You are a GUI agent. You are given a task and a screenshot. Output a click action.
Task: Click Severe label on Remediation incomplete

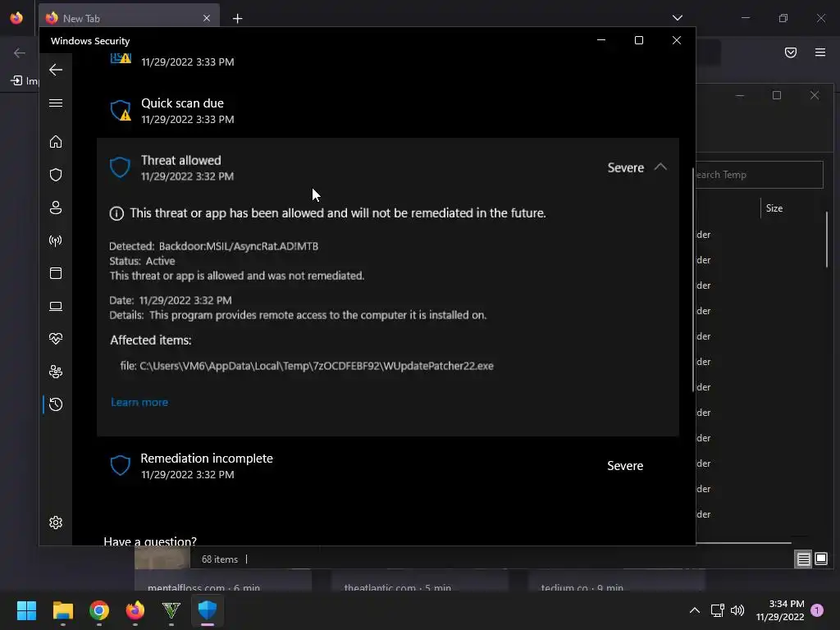[x=624, y=466]
